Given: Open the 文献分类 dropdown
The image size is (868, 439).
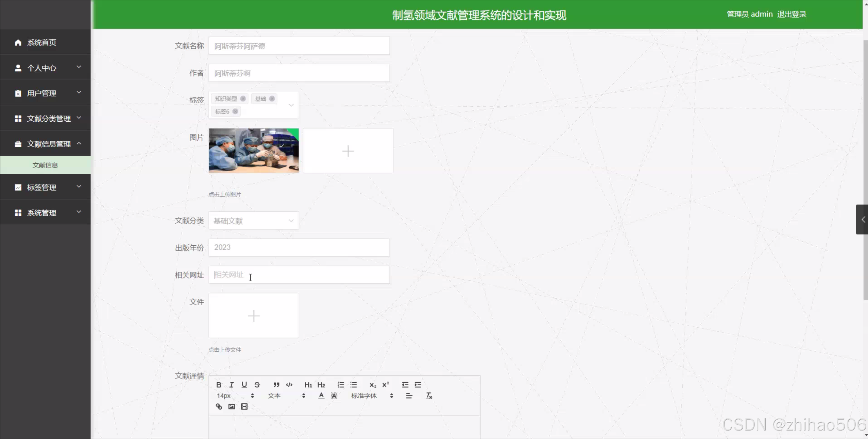Looking at the screenshot, I should click(x=254, y=221).
